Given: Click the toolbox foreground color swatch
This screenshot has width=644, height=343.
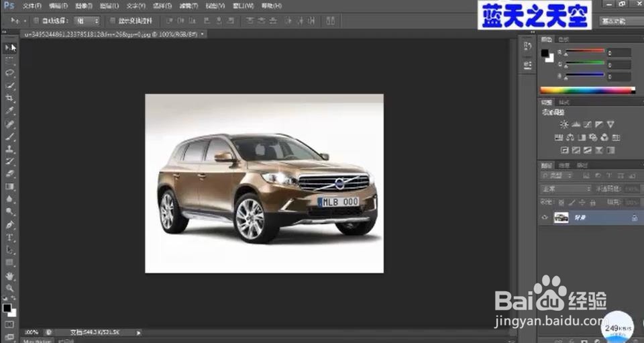Looking at the screenshot, I should (7, 307).
